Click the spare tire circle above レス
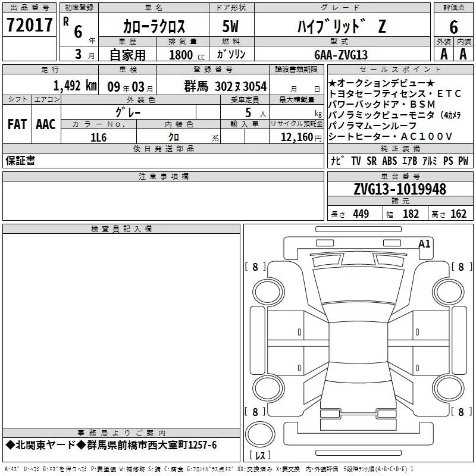Viewport: 476px width, 476px height. pos(260,434)
